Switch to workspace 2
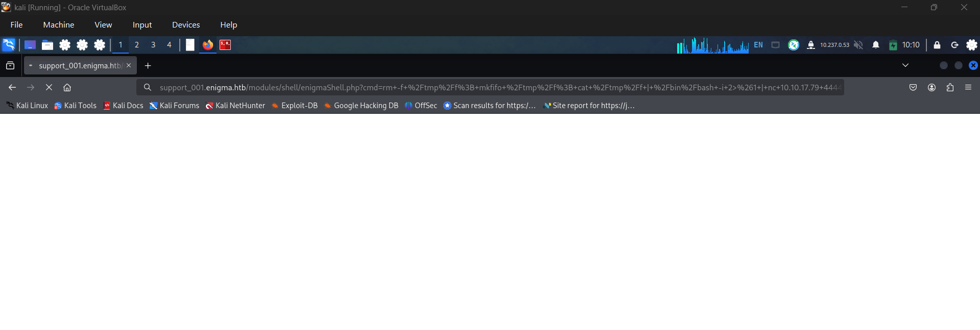The width and height of the screenshot is (980, 330). click(x=137, y=45)
